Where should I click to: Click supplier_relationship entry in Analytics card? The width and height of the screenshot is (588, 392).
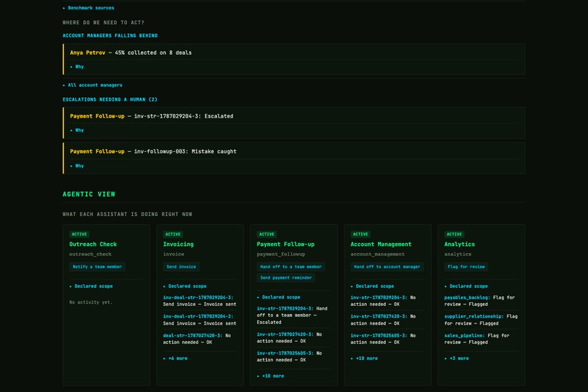(474, 316)
